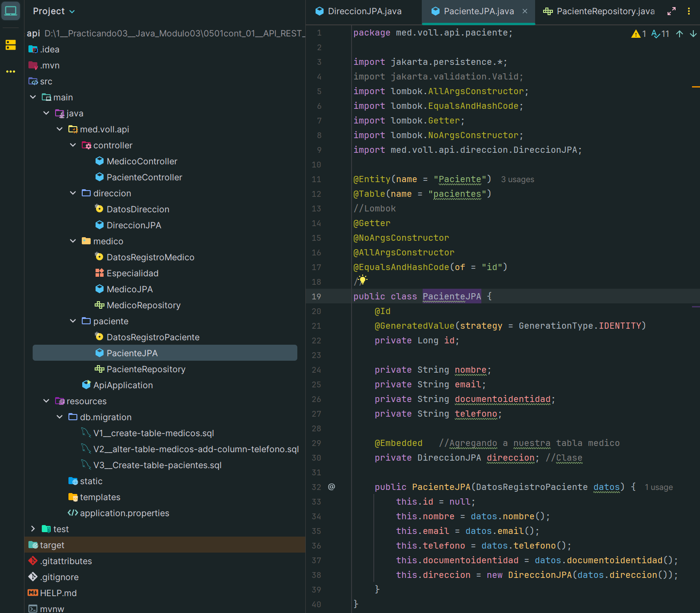Collapse the controller package
The height and width of the screenshot is (613, 700).
point(73,145)
